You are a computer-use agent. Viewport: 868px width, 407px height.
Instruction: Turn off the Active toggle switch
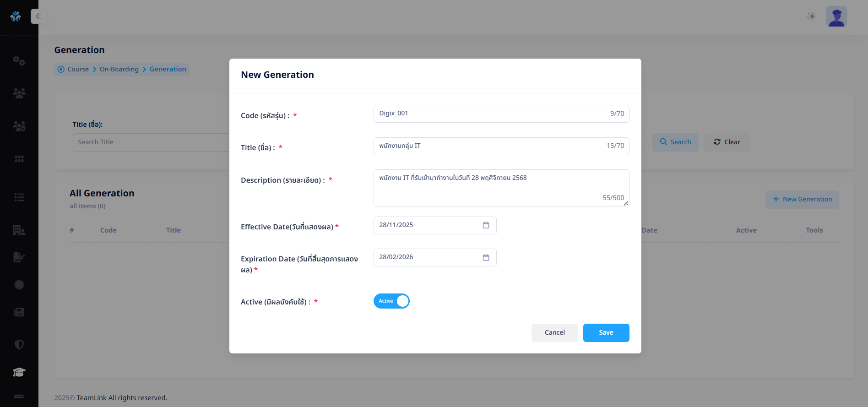click(x=391, y=301)
